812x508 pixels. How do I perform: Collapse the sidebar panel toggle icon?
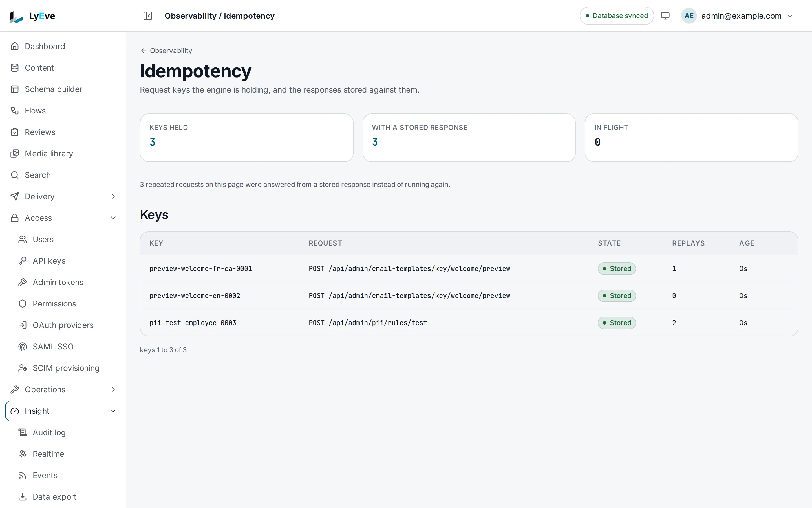(148, 16)
